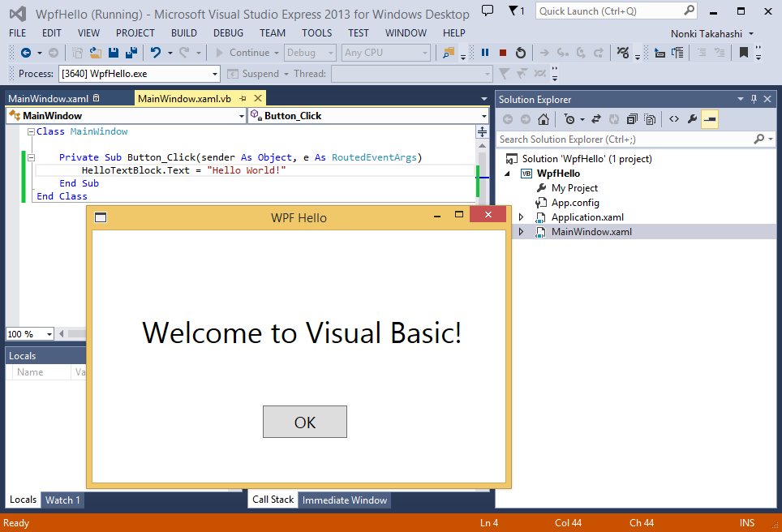The height and width of the screenshot is (532, 782).
Task: Pin the Solution Explorer panel
Action: tap(754, 99)
